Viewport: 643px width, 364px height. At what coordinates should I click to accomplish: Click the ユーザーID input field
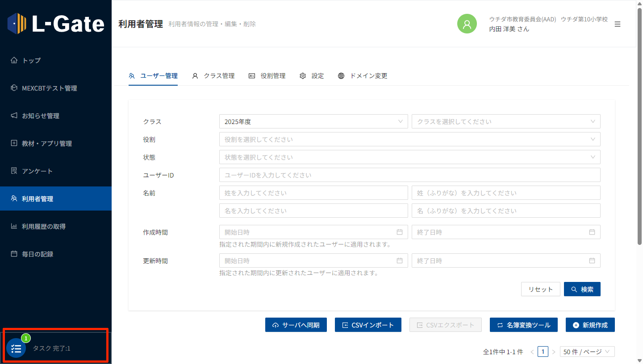tap(409, 175)
